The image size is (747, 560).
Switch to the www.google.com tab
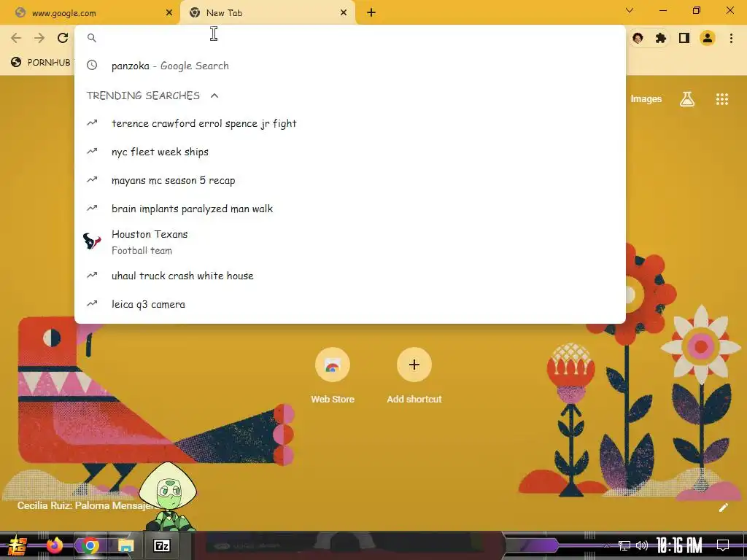tap(90, 13)
